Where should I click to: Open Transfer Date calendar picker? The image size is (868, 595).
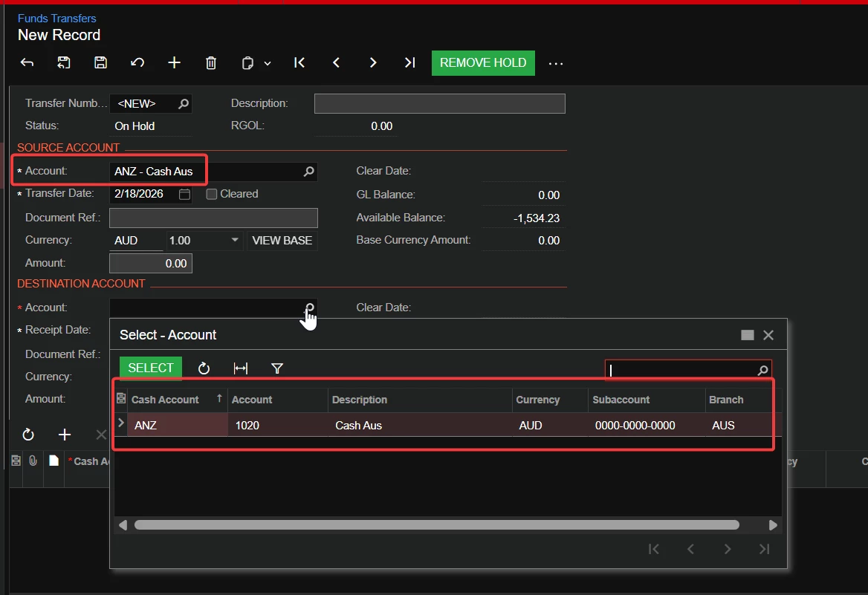[x=184, y=195]
